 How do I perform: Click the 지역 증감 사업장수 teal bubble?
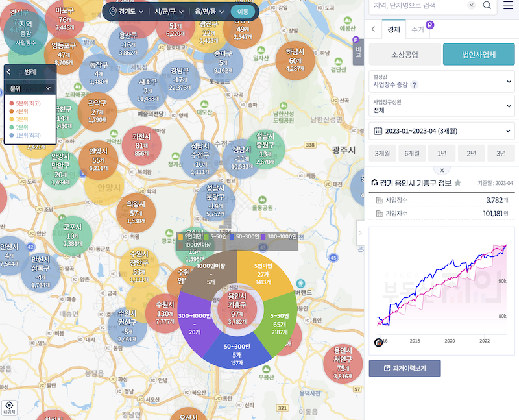[26, 34]
